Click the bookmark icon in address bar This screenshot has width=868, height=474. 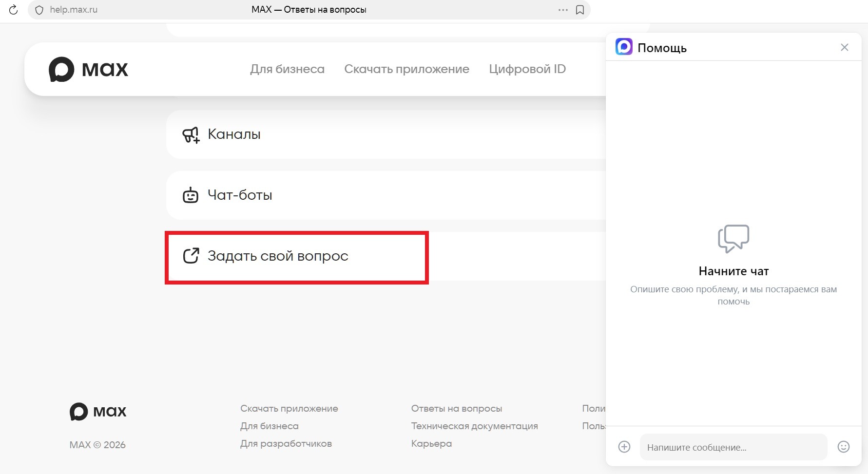(579, 10)
